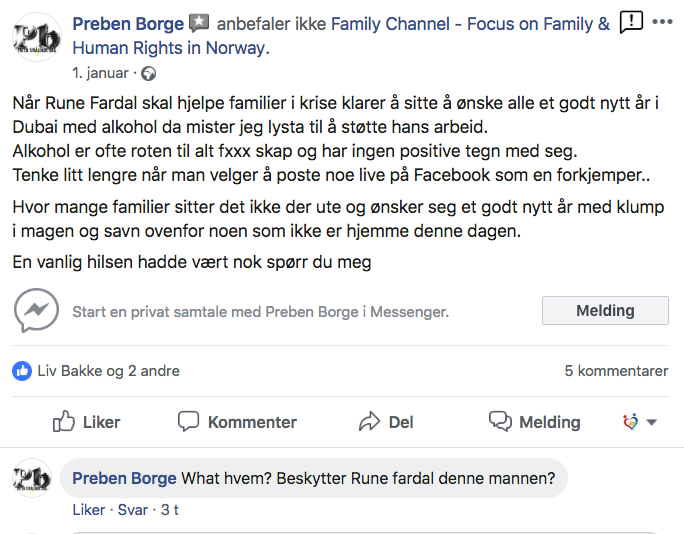Click the gray Melding button
The width and height of the screenshot is (684, 534).
(x=605, y=311)
